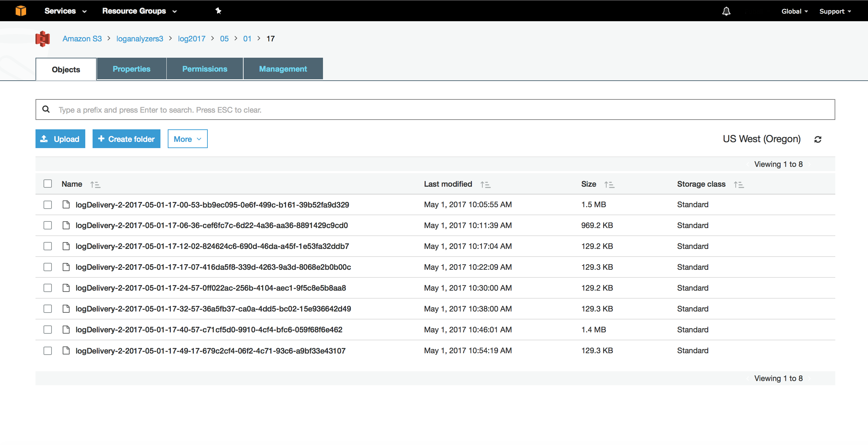Sort by Size column sort icon

[x=609, y=185]
